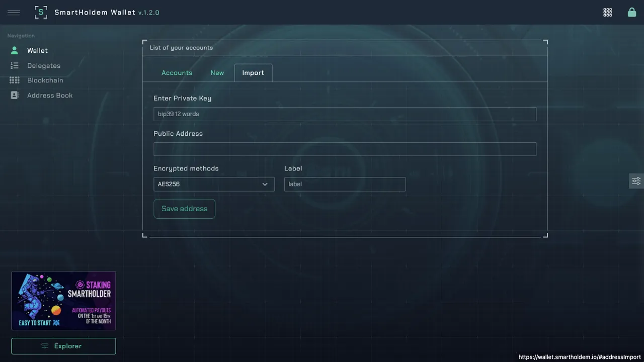Image resolution: width=644 pixels, height=362 pixels.
Task: Open Address Book navigation item
Action: point(50,96)
